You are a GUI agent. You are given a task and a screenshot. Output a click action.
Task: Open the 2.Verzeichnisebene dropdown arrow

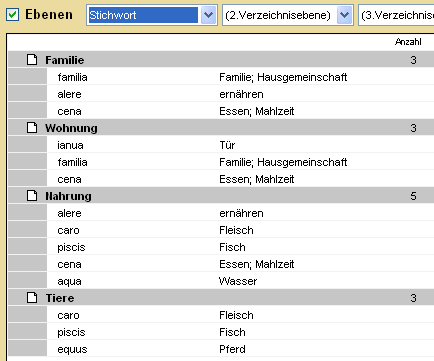[x=344, y=15]
